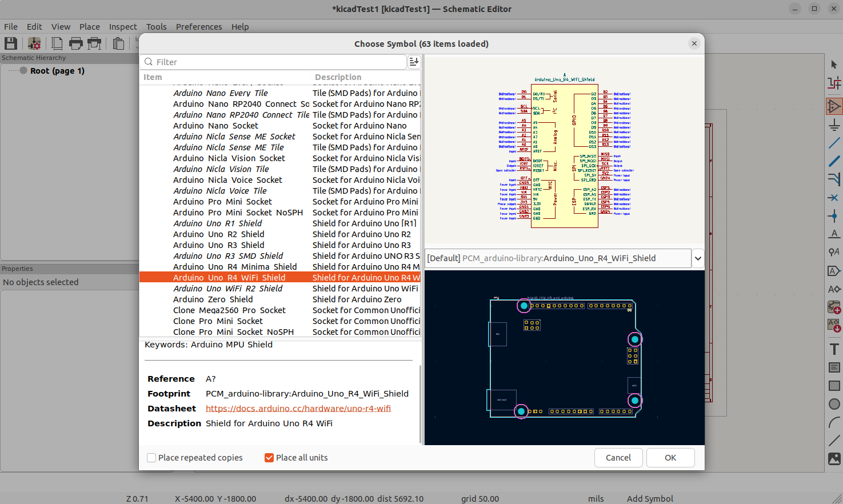Viewport: 843px width, 504px height.
Task: Click the sort order icon beside filter
Action: point(414,62)
